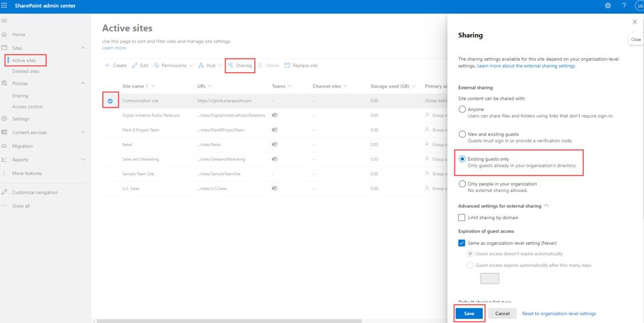This screenshot has width=644, height=323.
Task: Deselect the Communication site row checkmark
Action: tap(110, 101)
